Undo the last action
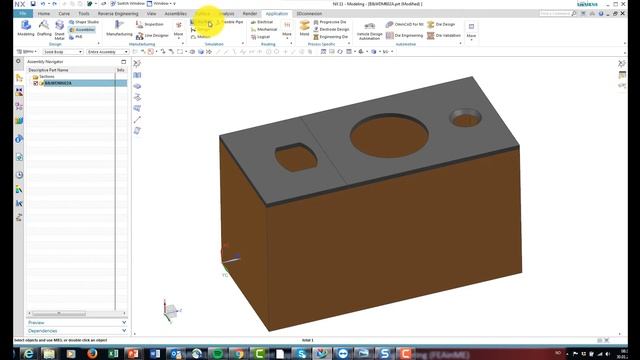640x360 pixels. pyautogui.click(x=43, y=4)
